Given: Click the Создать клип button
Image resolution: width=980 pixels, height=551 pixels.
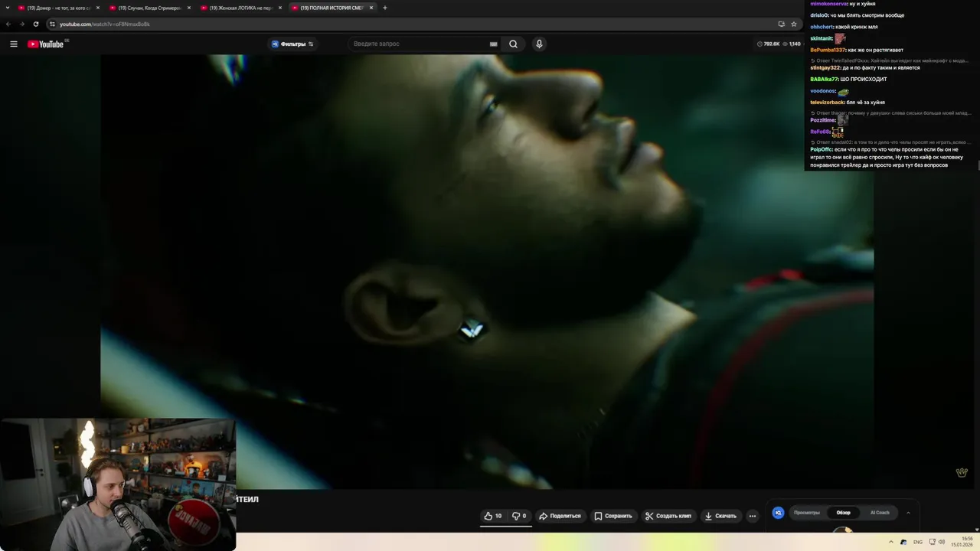Looking at the screenshot, I should [x=668, y=516].
